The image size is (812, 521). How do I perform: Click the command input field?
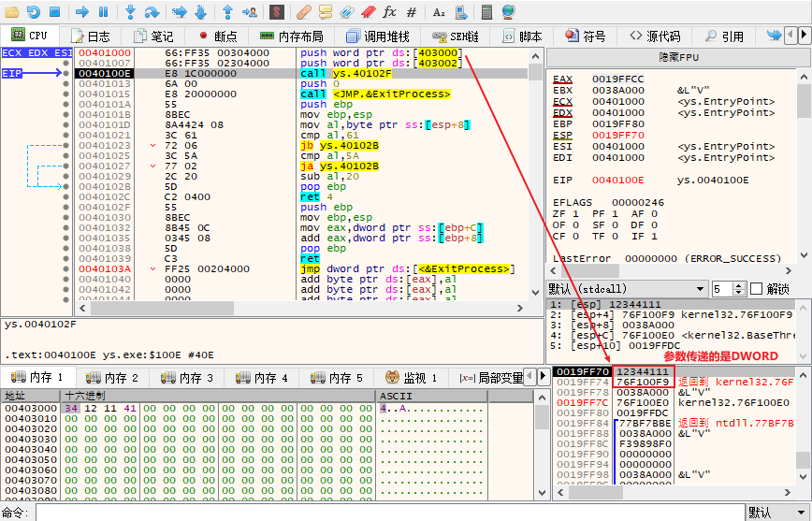point(390,513)
